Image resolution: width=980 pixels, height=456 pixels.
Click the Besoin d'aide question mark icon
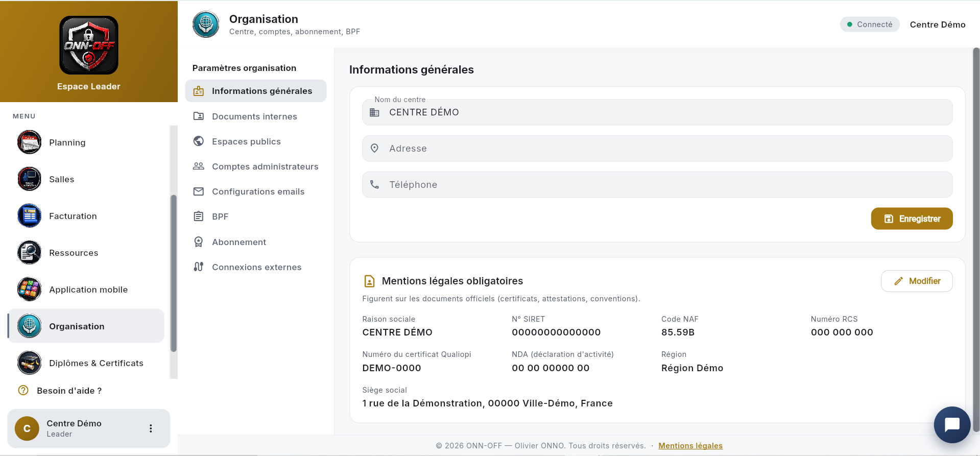(23, 391)
